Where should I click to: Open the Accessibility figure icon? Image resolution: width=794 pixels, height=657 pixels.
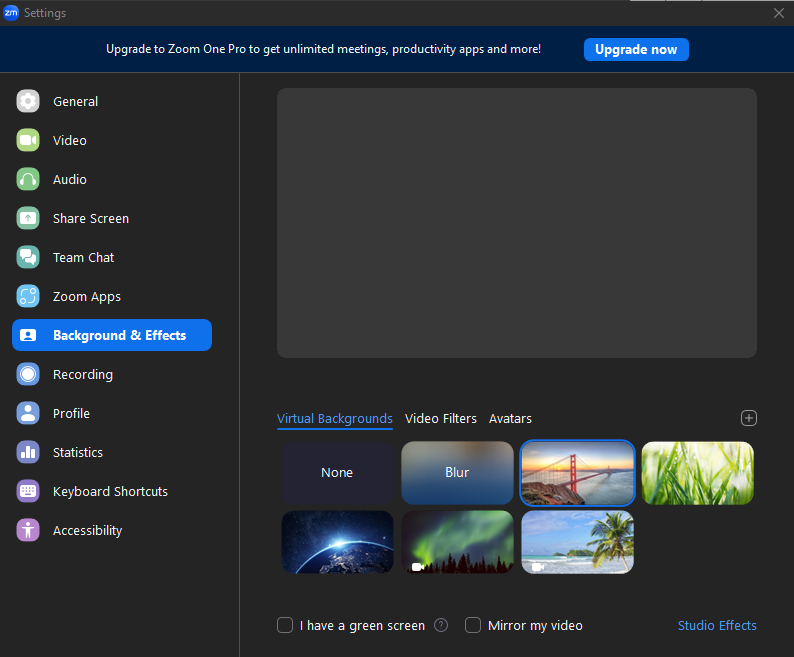point(28,530)
